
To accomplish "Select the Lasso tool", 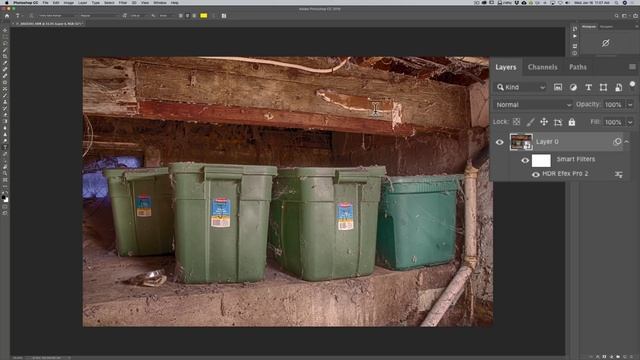I will click(5, 43).
